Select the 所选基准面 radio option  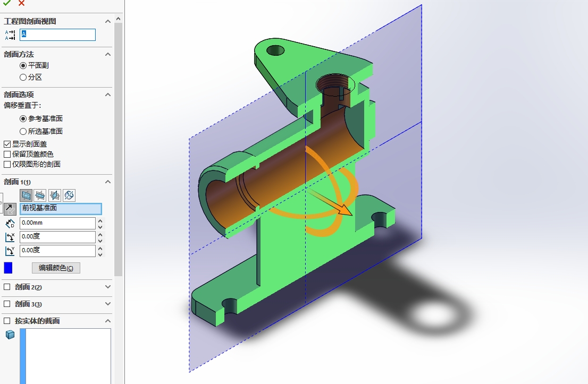point(23,132)
